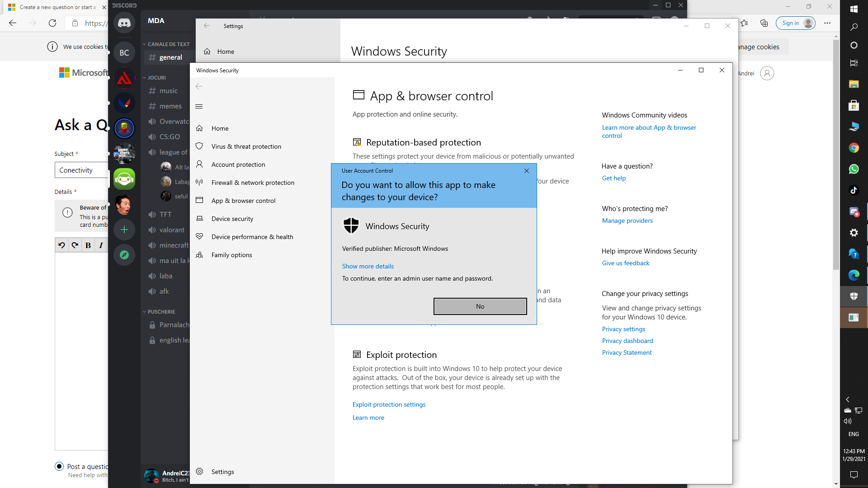Open Microsoft Edge from taskbar
This screenshot has width=868, height=488.
[854, 275]
